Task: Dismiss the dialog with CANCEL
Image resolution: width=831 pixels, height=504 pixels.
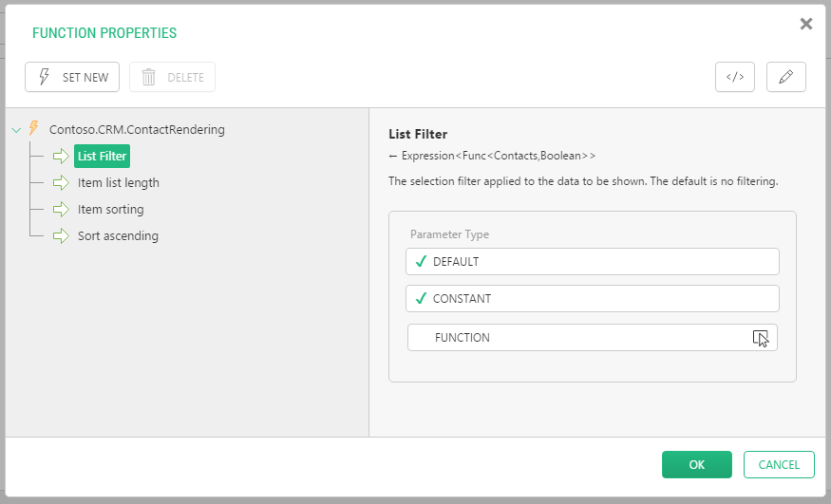Action: click(x=779, y=464)
